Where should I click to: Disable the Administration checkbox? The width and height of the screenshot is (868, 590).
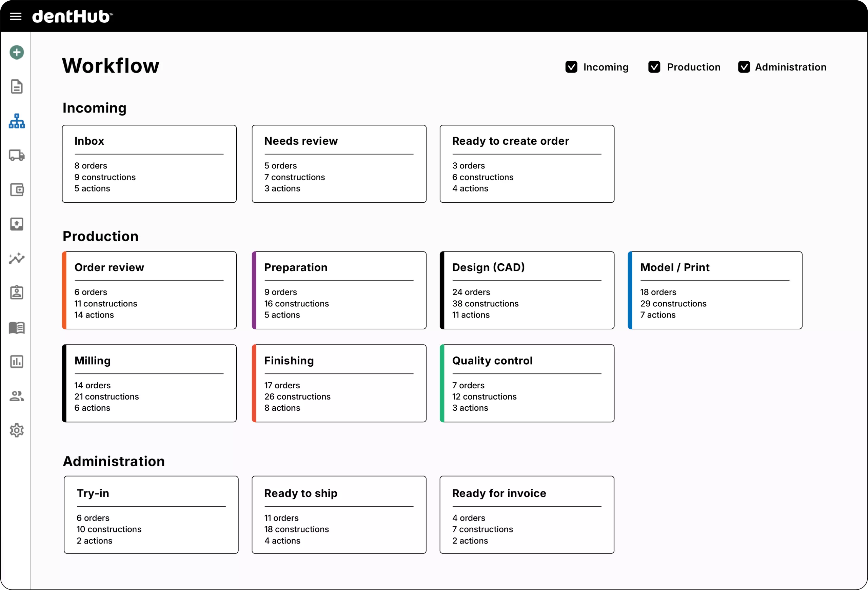(x=744, y=67)
